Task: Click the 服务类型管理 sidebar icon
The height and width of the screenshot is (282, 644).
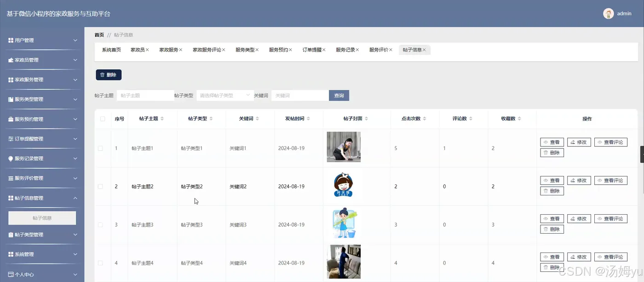Action: pos(11,100)
